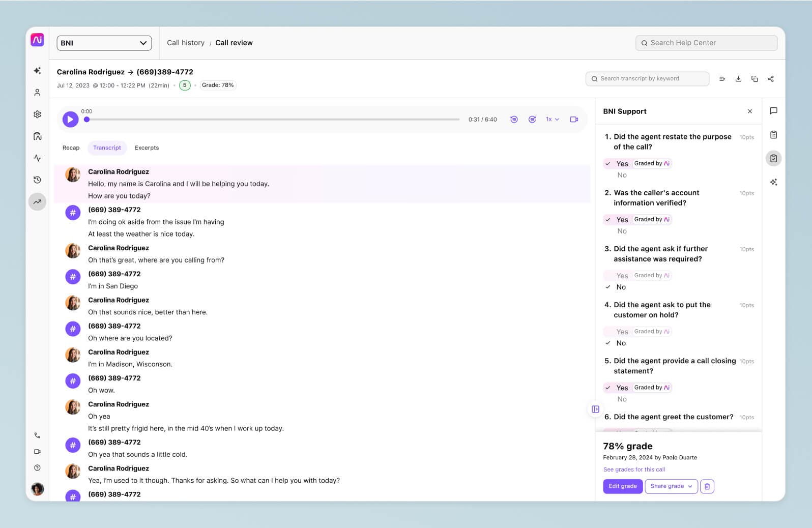Screen dimensions: 812x528
Task: Delete the grade with trash icon
Action: click(707, 486)
